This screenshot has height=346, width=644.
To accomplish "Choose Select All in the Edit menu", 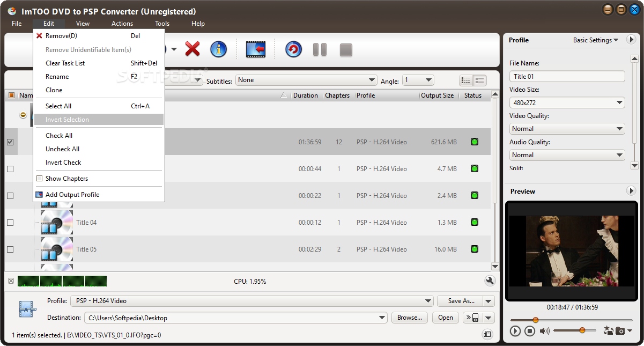I will [99, 106].
